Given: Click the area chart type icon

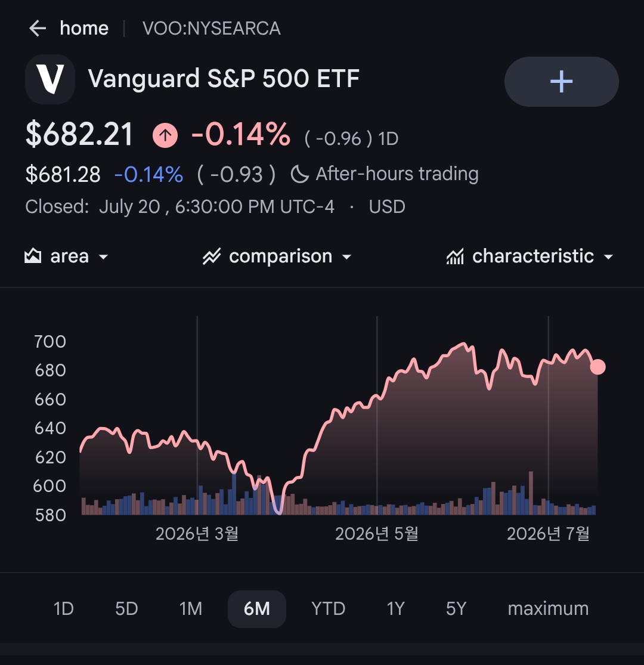Looking at the screenshot, I should click(33, 256).
